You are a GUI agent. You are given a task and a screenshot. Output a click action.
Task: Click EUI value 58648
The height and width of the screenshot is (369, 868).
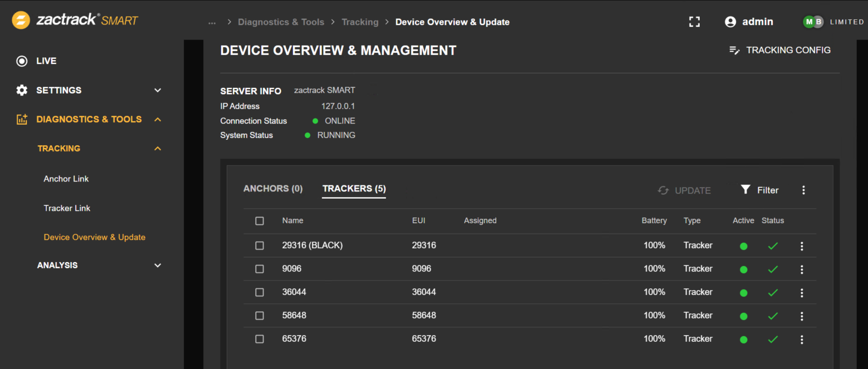click(424, 316)
